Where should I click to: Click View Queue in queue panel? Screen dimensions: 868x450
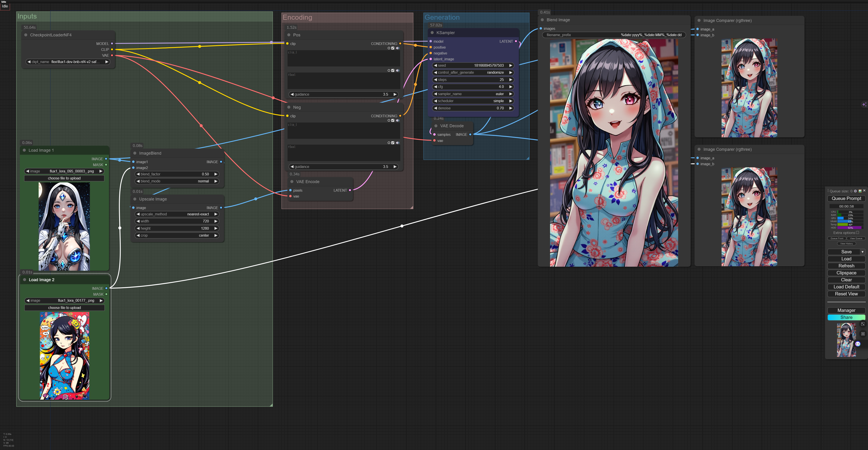(x=856, y=238)
